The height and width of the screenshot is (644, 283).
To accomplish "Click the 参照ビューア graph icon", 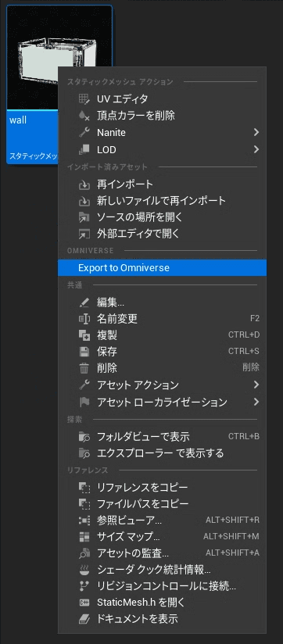I will click(x=84, y=521).
